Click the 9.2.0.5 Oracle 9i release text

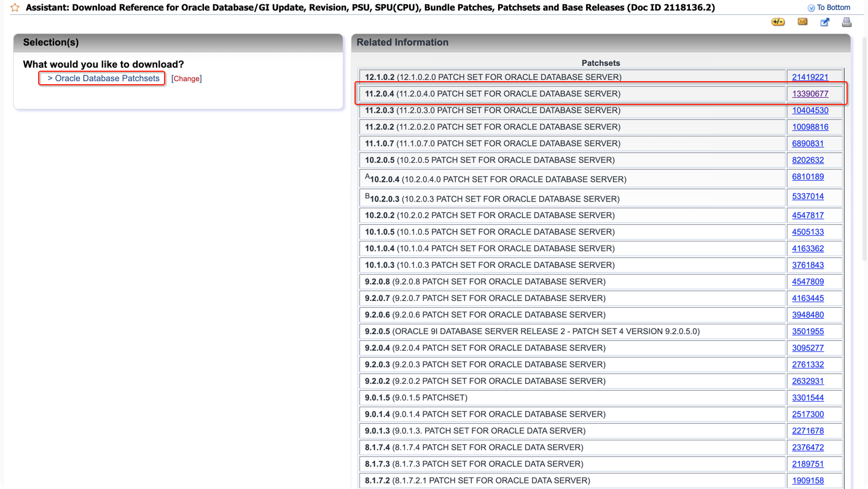(532, 331)
